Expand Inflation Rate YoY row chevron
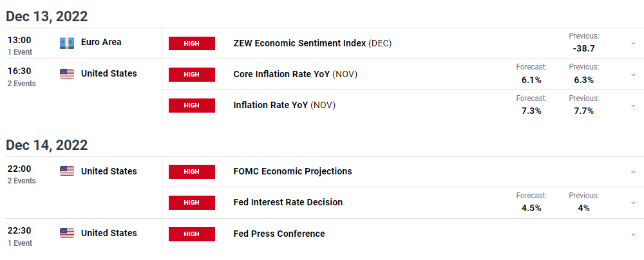 tap(633, 106)
